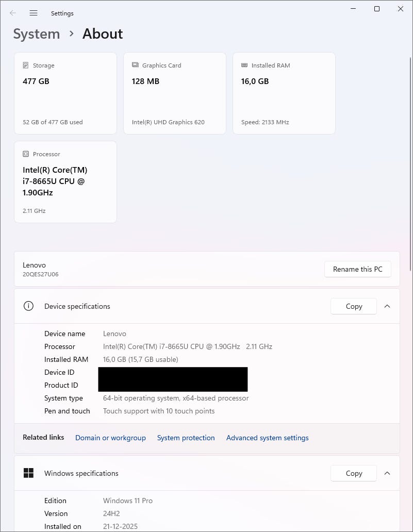Open the Domain or workgroup link
The width and height of the screenshot is (413, 532).
[x=110, y=438]
